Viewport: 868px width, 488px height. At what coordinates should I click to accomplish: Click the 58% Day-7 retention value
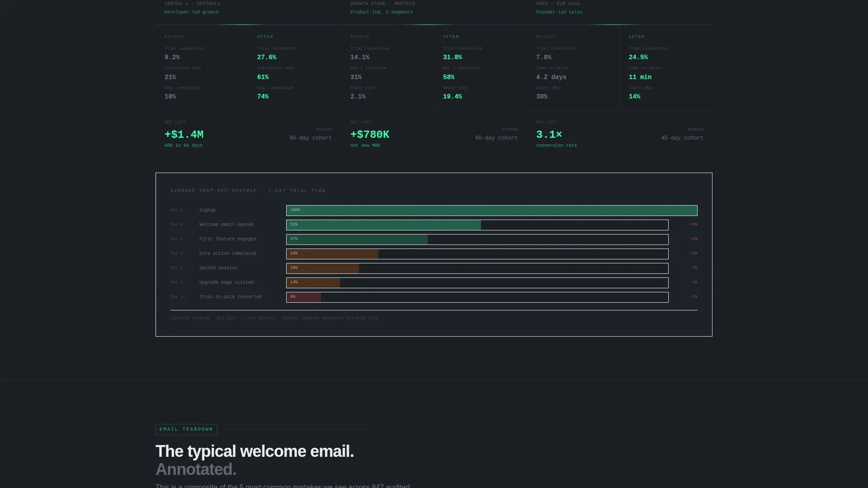[449, 77]
